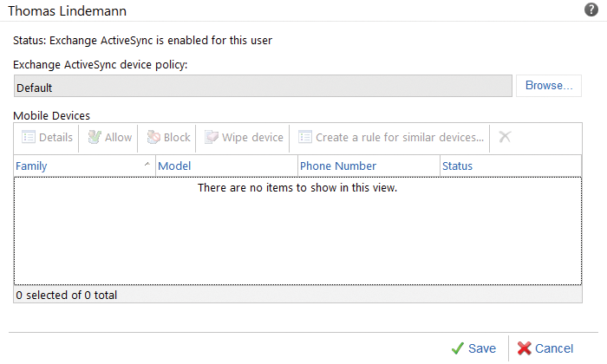Image resolution: width=607 pixels, height=364 pixels.
Task: Save the user's ActiveSync settings
Action: (473, 348)
